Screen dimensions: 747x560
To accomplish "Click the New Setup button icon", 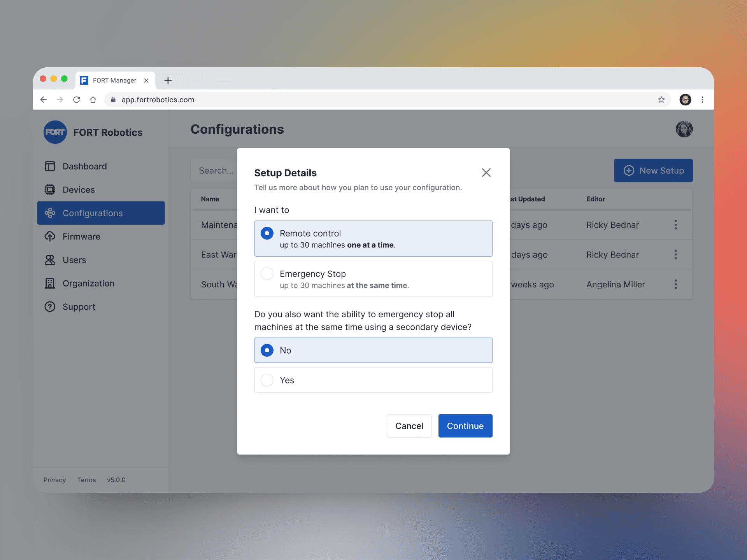I will click(628, 170).
